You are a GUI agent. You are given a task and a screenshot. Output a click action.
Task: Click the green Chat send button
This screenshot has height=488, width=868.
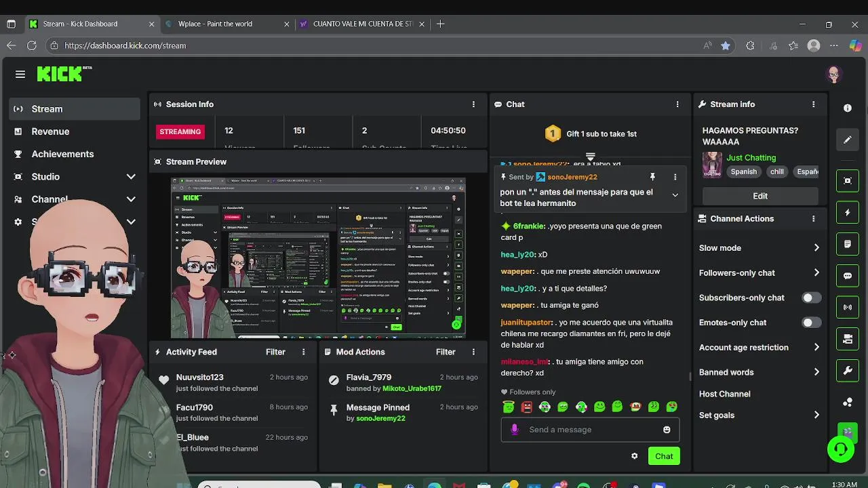[664, 456]
